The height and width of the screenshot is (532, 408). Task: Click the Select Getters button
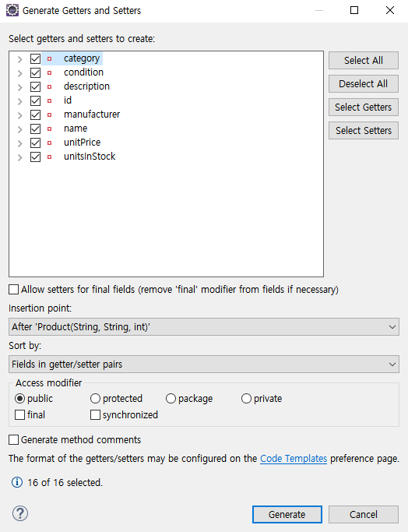tap(364, 107)
